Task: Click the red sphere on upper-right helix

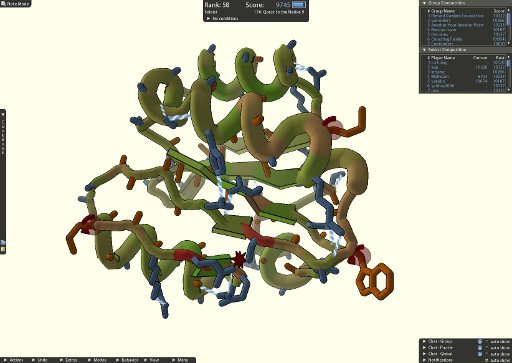Action: (335, 129)
